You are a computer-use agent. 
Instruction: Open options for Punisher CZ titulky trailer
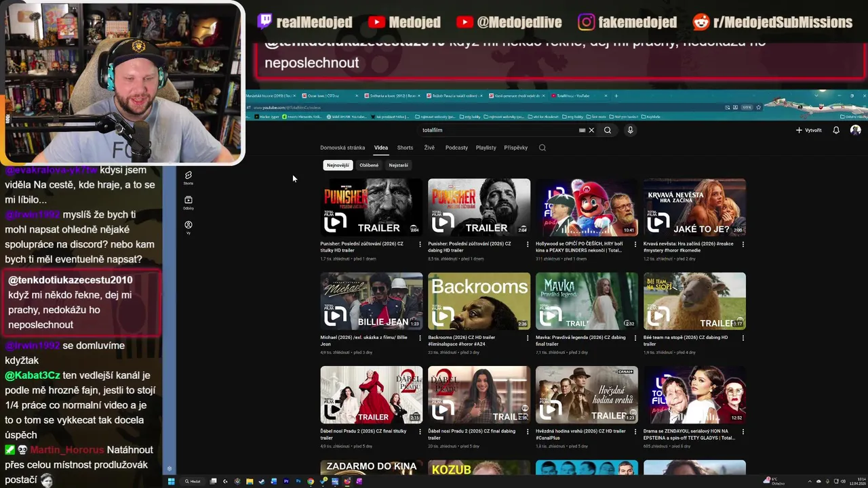pos(420,244)
